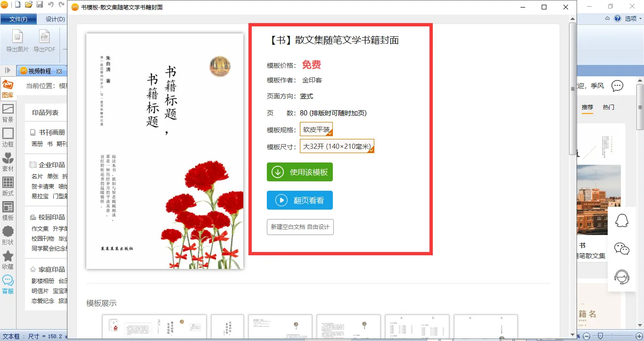Click the headset support icon

point(622,277)
